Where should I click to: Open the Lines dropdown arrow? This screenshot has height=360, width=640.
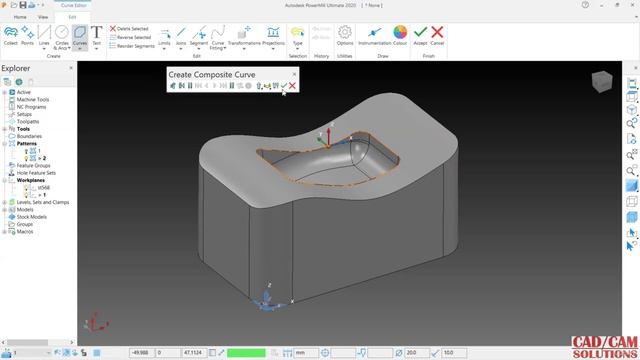click(44, 49)
